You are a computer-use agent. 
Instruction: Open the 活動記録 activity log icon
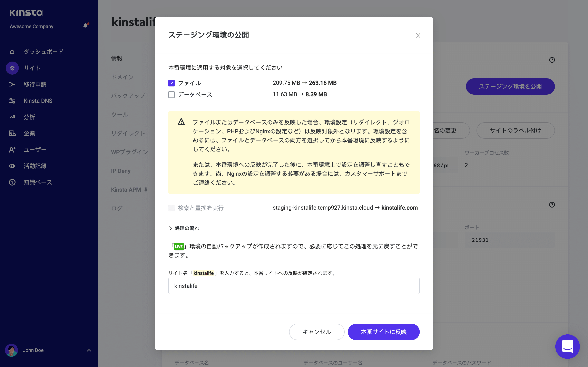[x=12, y=166]
